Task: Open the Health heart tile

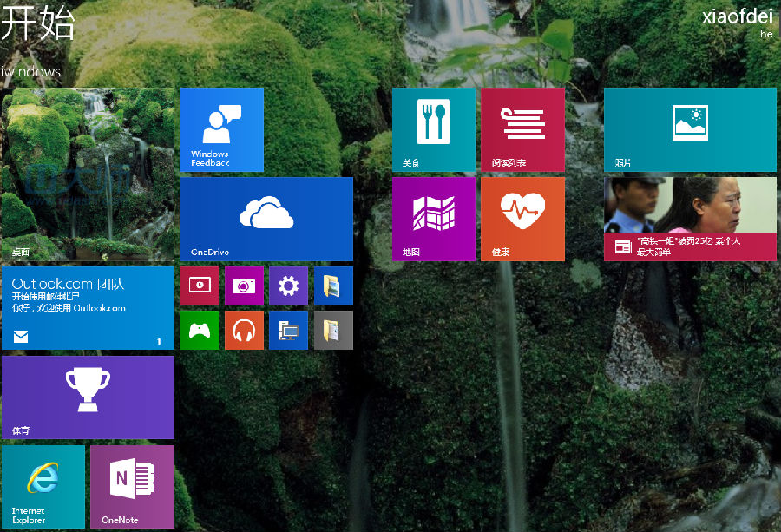Action: point(522,219)
